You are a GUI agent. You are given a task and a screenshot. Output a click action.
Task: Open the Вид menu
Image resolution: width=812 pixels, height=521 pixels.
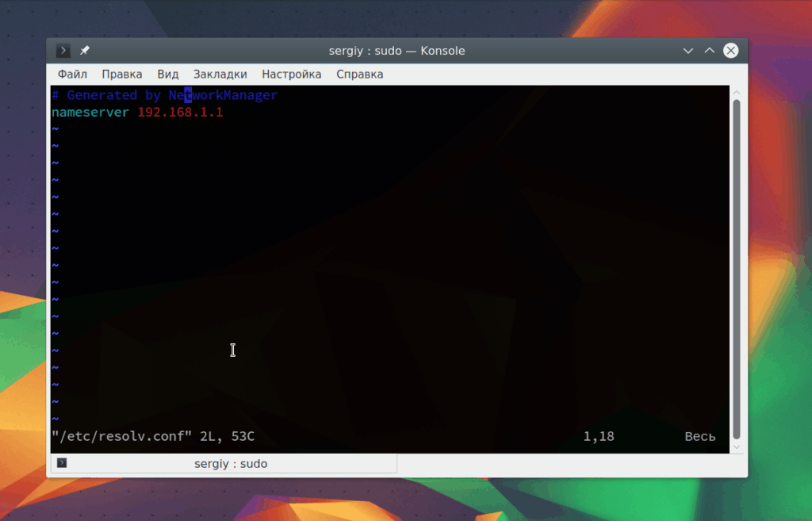(168, 74)
